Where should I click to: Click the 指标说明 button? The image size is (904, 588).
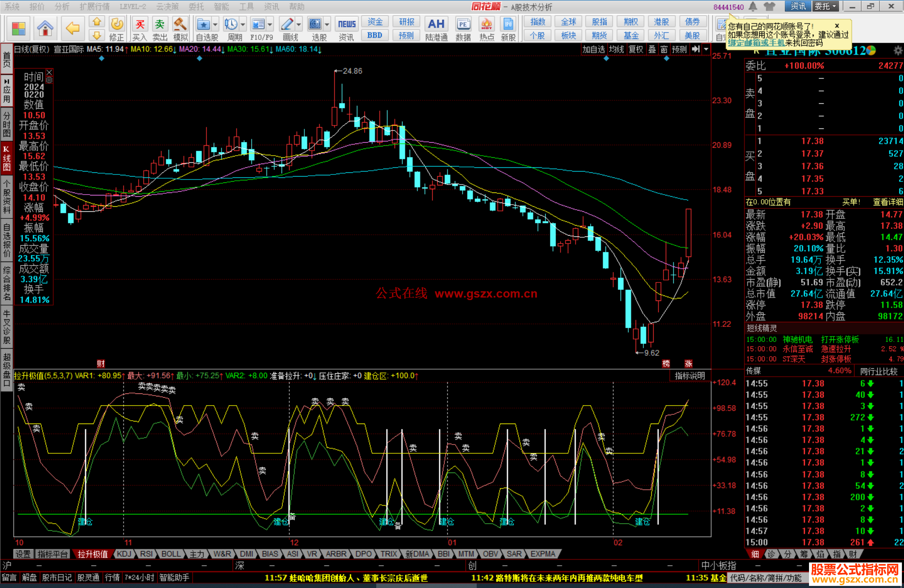pos(689,376)
